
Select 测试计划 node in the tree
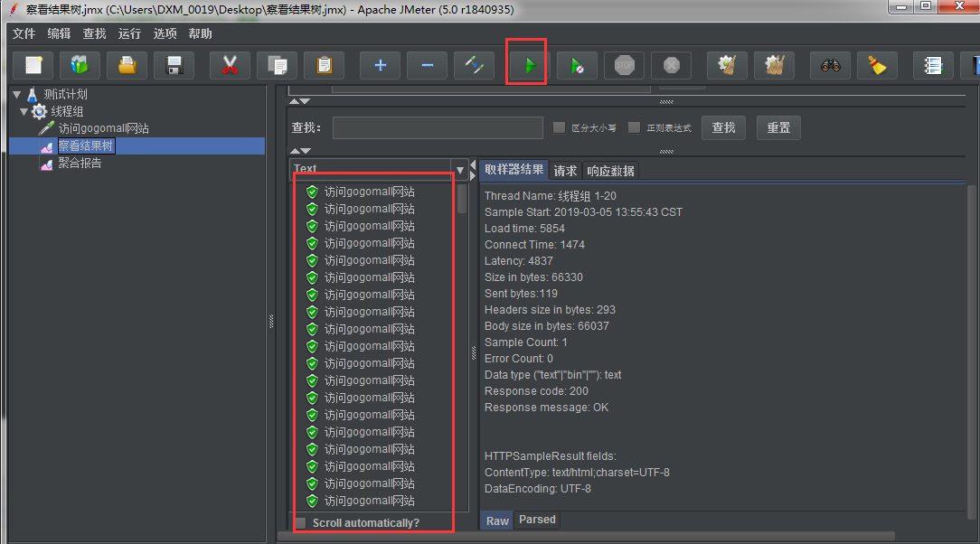[x=65, y=94]
